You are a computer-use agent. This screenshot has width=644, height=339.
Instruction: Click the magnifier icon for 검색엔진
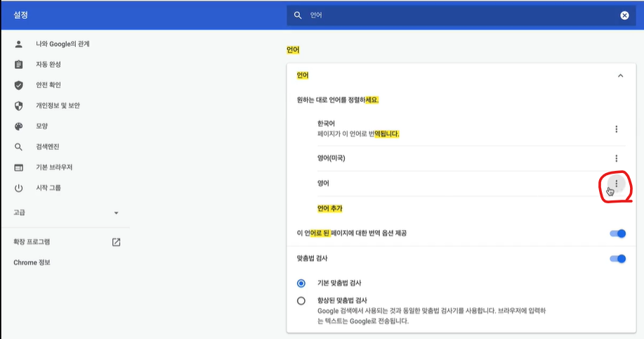pos(18,147)
